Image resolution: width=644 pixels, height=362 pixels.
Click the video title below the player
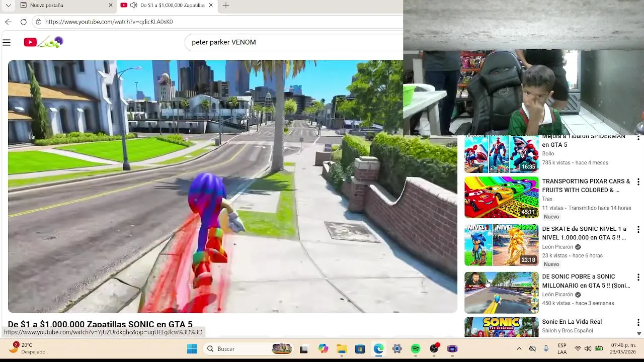100,324
